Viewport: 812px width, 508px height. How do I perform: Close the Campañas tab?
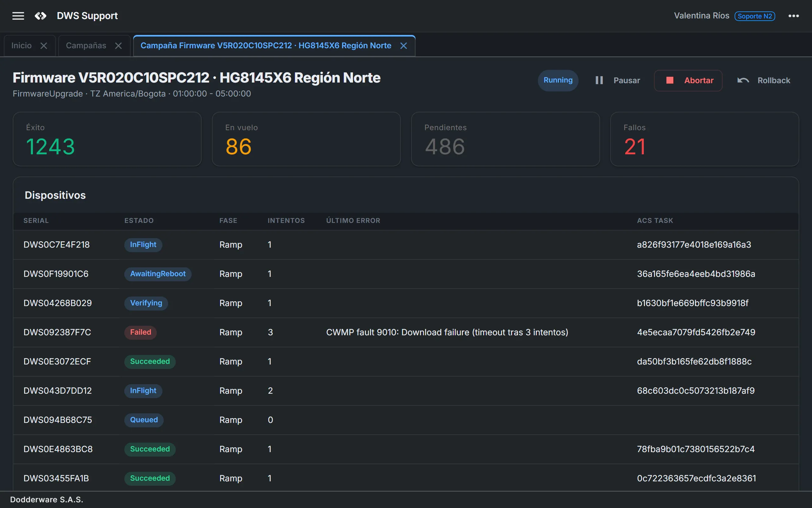coord(118,46)
